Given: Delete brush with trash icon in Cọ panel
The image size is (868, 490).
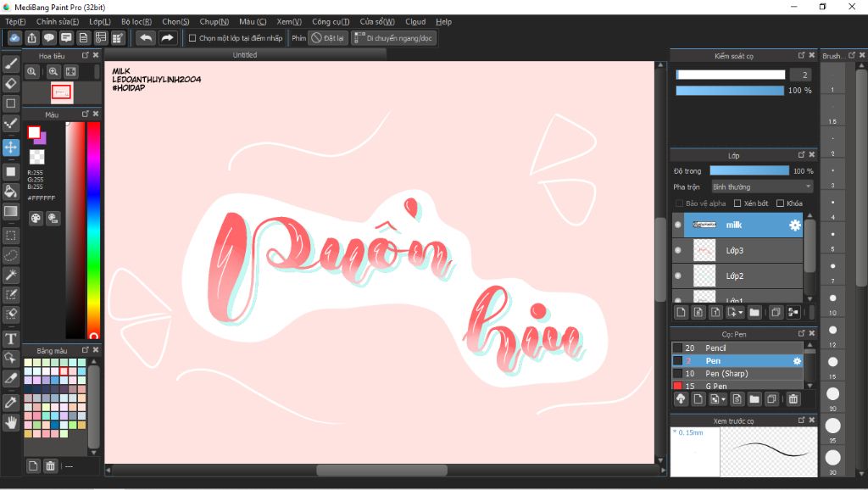Looking at the screenshot, I should pyautogui.click(x=793, y=398).
